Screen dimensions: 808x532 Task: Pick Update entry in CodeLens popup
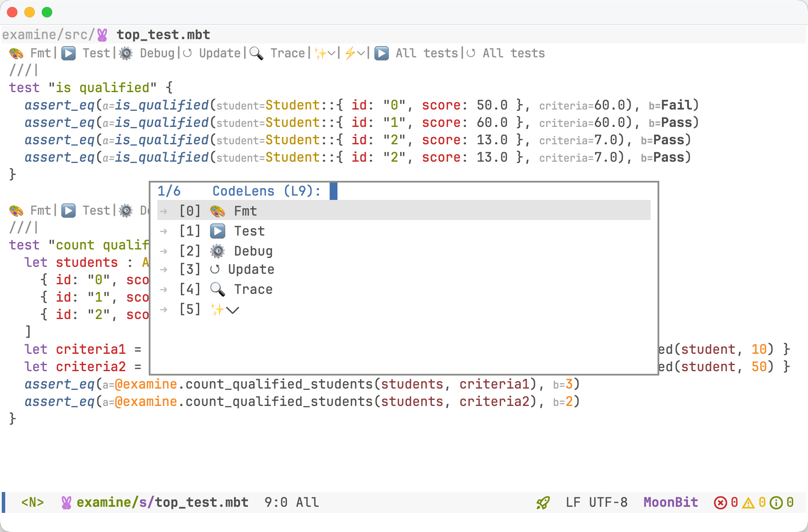251,269
